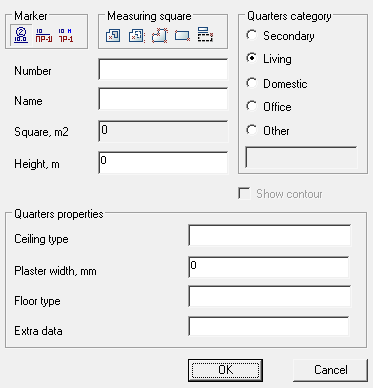Select the Other quarters category
Viewport: 373px width, 388px height.
pos(268,130)
